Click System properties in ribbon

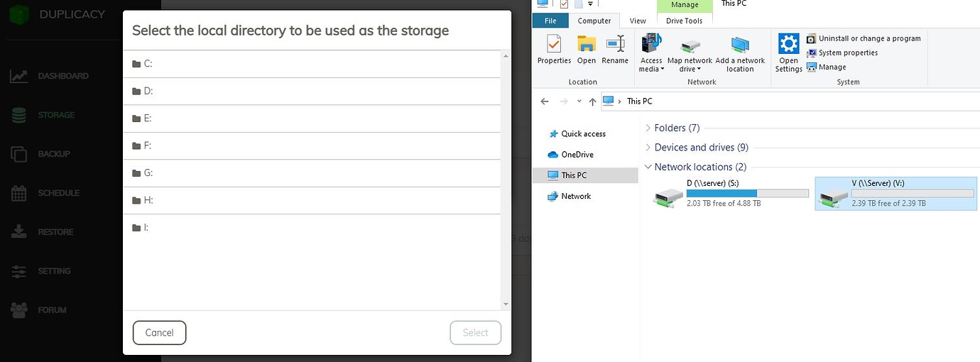pyautogui.click(x=842, y=53)
